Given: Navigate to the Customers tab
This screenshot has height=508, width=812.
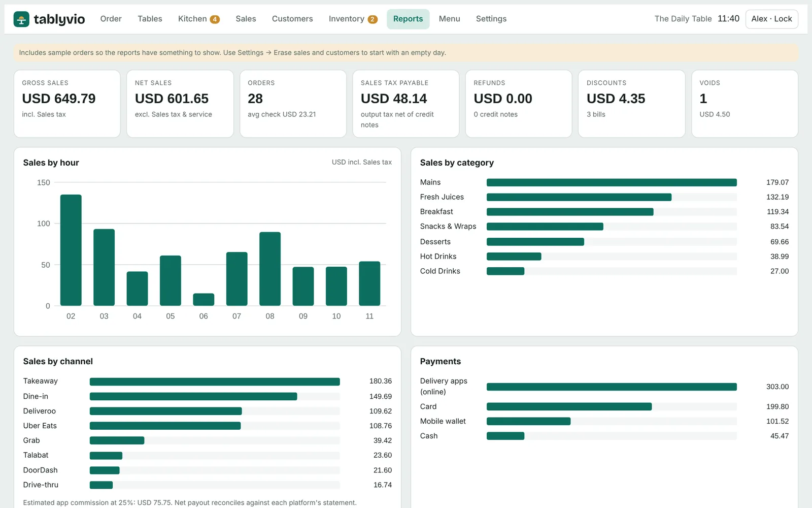Looking at the screenshot, I should 292,19.
